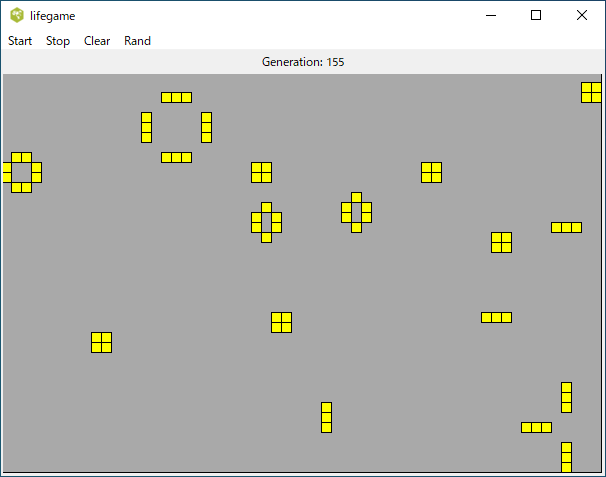
Task: Toggle the top-left cell of the block in the top-right corner
Action: coord(586,87)
